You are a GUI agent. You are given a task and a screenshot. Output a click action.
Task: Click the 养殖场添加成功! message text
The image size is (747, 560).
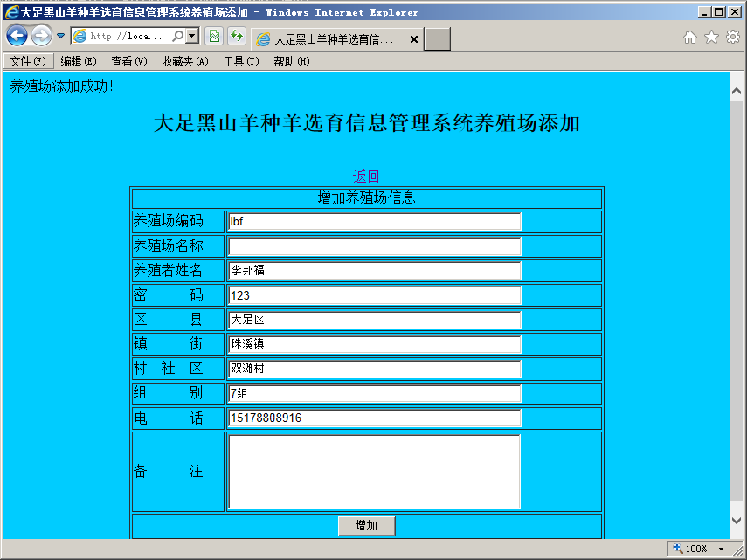pyautogui.click(x=61, y=86)
